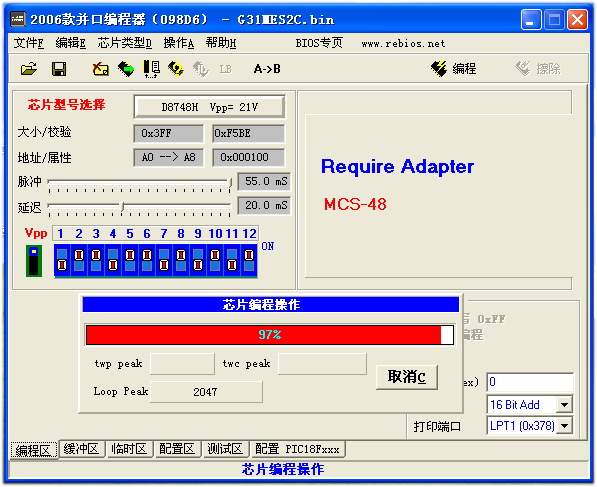
Task: Click the open file folder icon
Action: (x=29, y=69)
